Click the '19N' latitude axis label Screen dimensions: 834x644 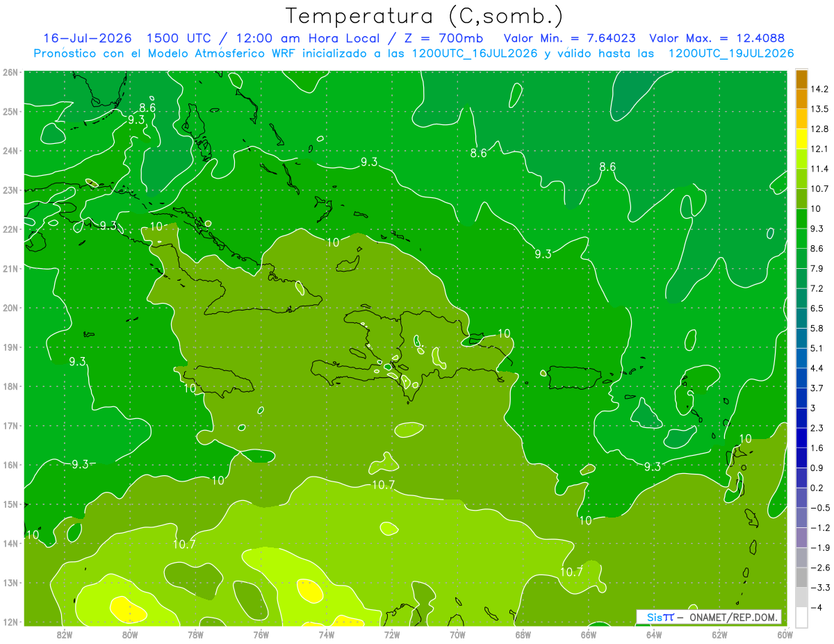tap(10, 347)
